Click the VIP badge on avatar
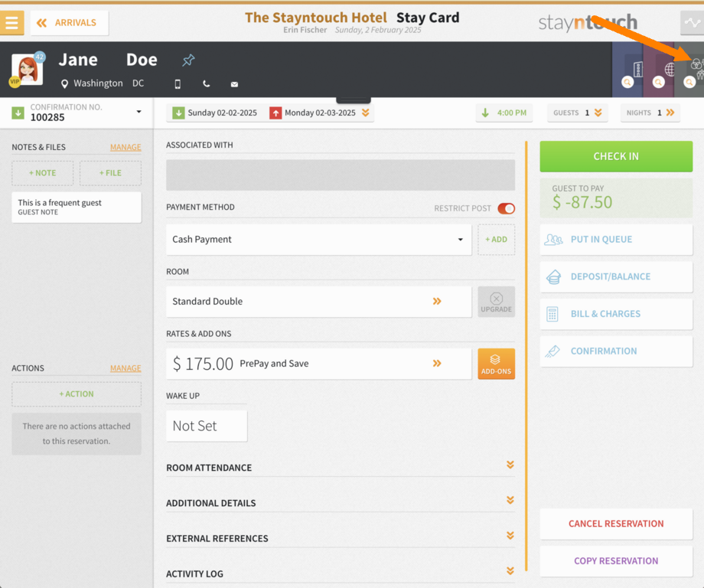Image resolution: width=704 pixels, height=588 pixels. pyautogui.click(x=15, y=82)
